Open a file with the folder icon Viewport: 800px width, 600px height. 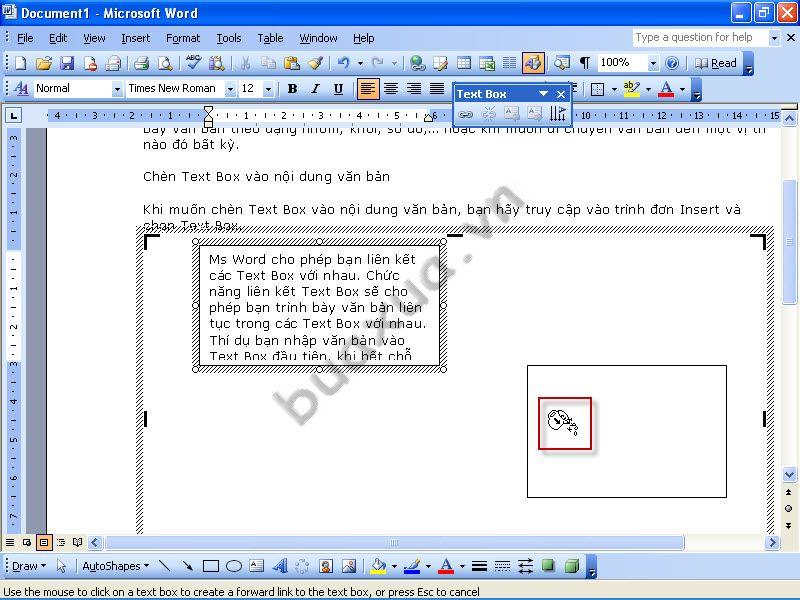pos(44,63)
